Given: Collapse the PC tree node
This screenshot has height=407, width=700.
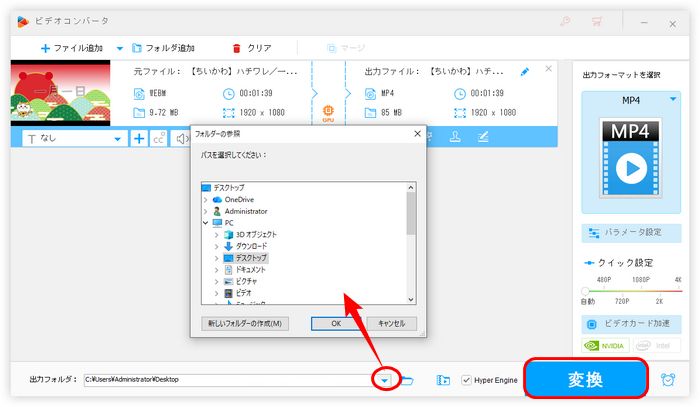Looking at the screenshot, I should point(205,223).
